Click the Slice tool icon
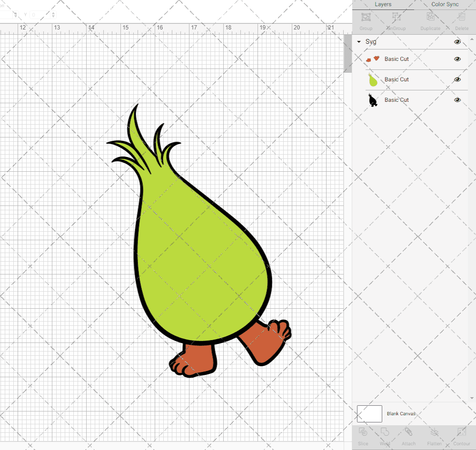Image resolution: width=476 pixels, height=450 pixels. click(x=363, y=431)
